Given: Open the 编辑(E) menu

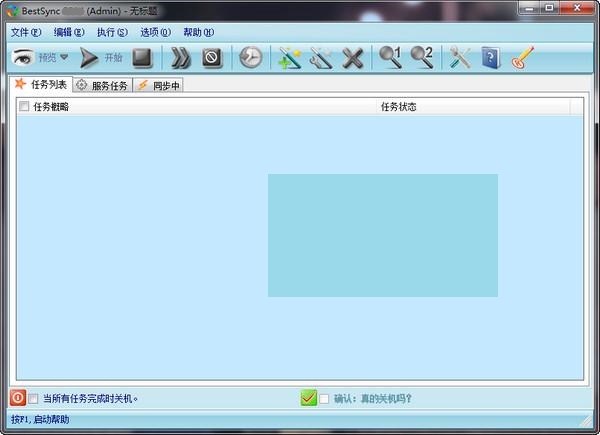Looking at the screenshot, I should (69, 33).
